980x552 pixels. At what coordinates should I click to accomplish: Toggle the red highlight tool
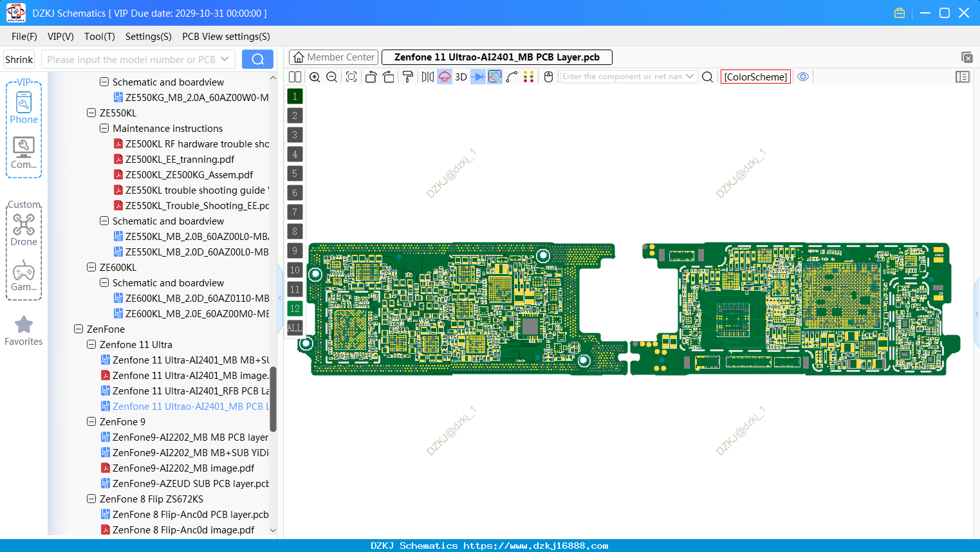tap(445, 77)
